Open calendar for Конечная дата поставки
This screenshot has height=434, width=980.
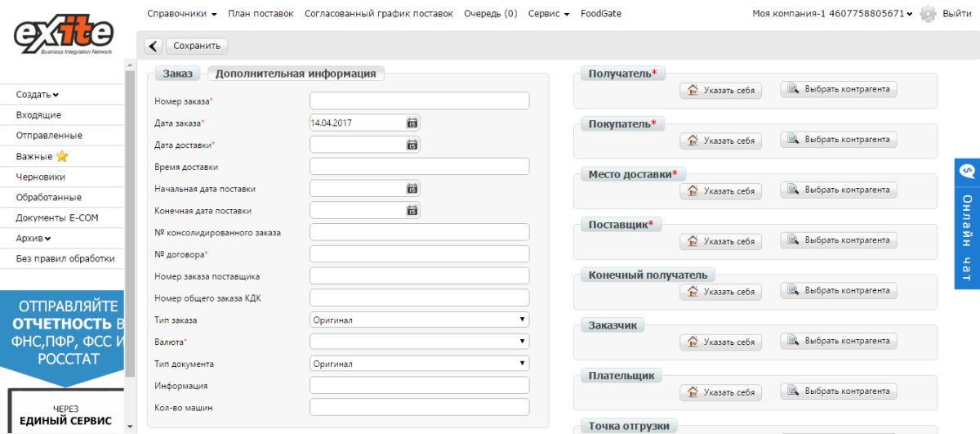click(x=412, y=210)
